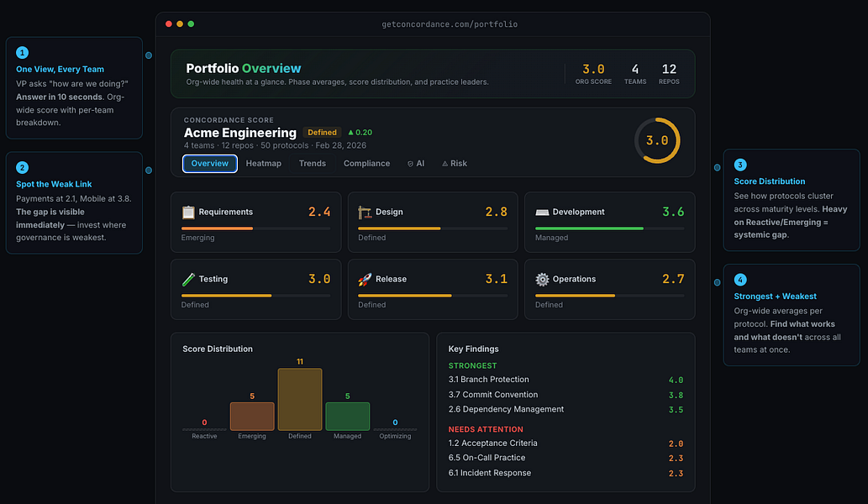
Task: Click the Release rocket icon
Action: pos(364,280)
